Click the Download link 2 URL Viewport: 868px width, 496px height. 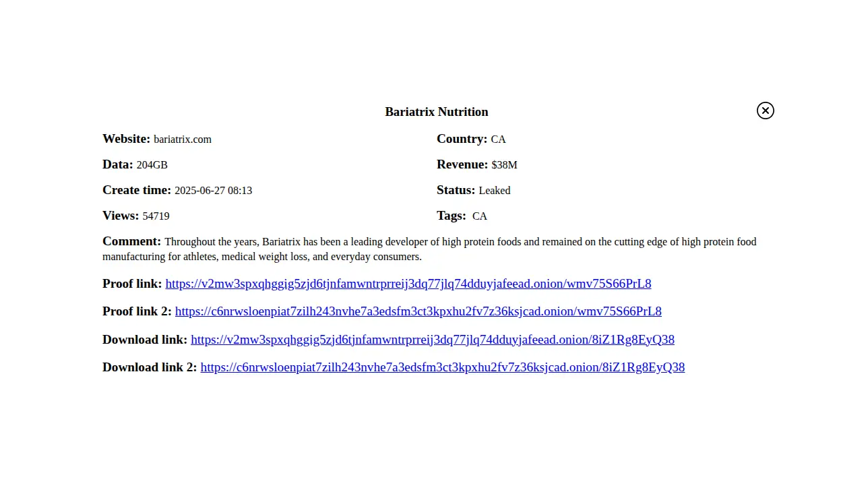(442, 367)
